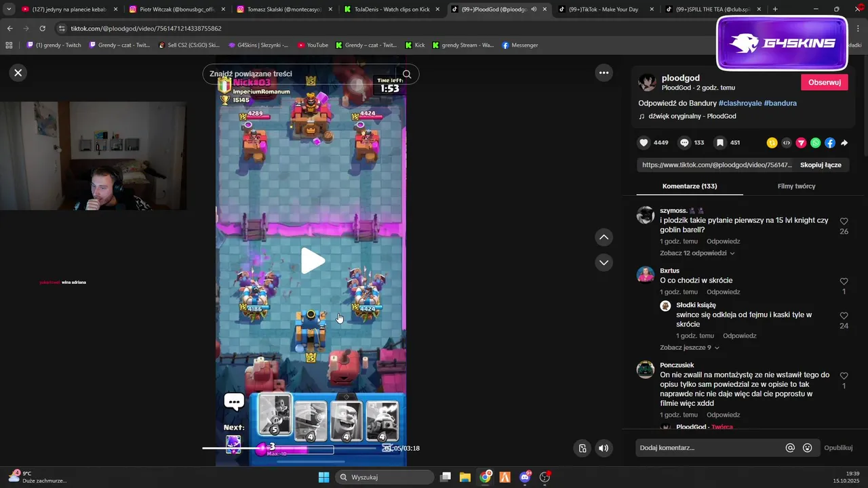This screenshot has height=488, width=868.
Task: Open the tab search dropdown arrow
Action: click(9, 9)
